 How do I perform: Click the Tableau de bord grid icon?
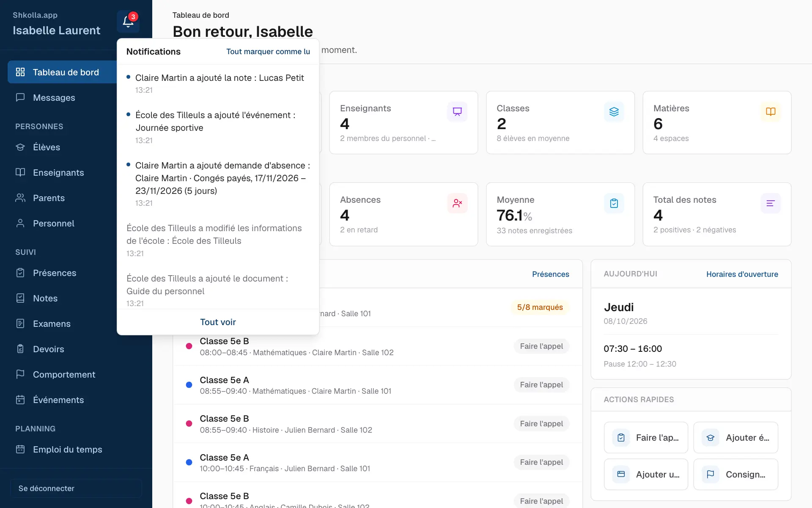pyautogui.click(x=20, y=72)
